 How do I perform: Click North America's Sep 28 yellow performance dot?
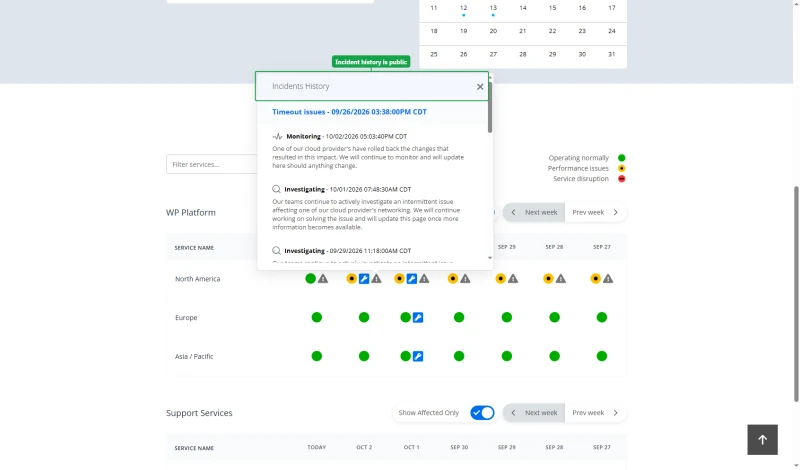click(548, 279)
